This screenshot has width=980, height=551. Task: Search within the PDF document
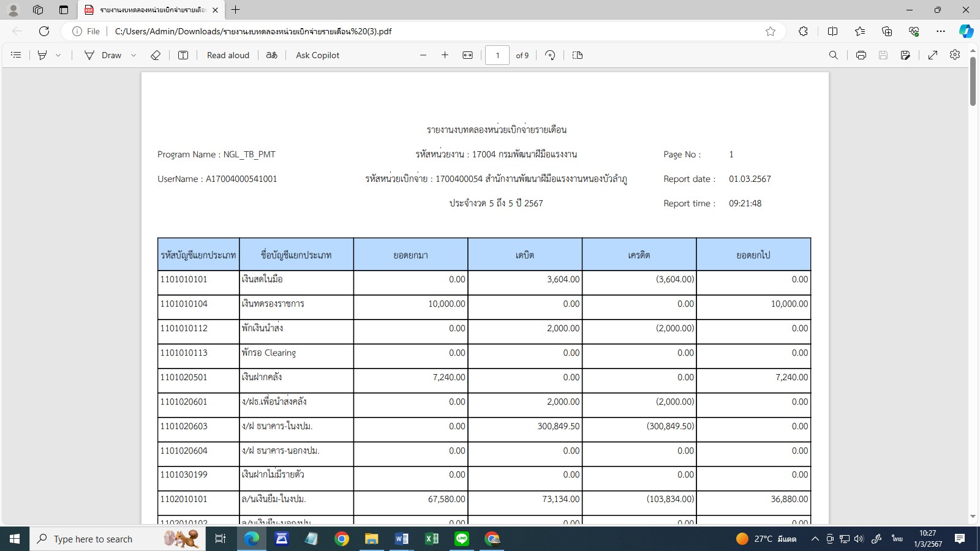click(x=834, y=55)
